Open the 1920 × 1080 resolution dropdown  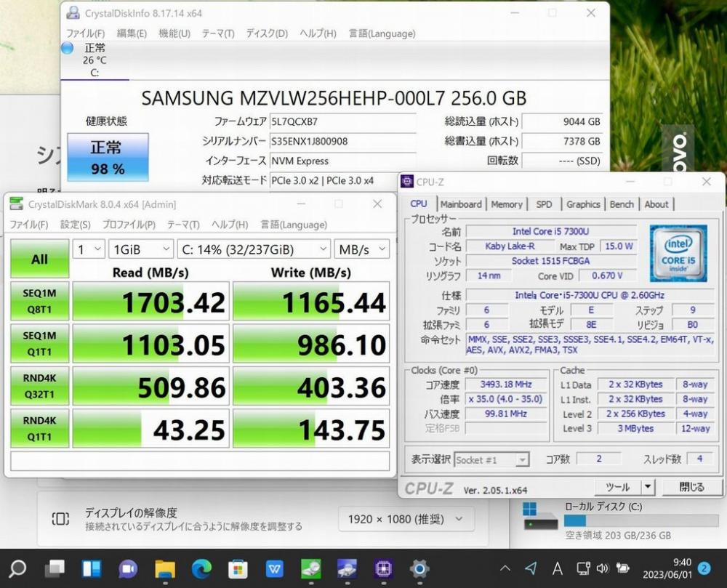[406, 519]
